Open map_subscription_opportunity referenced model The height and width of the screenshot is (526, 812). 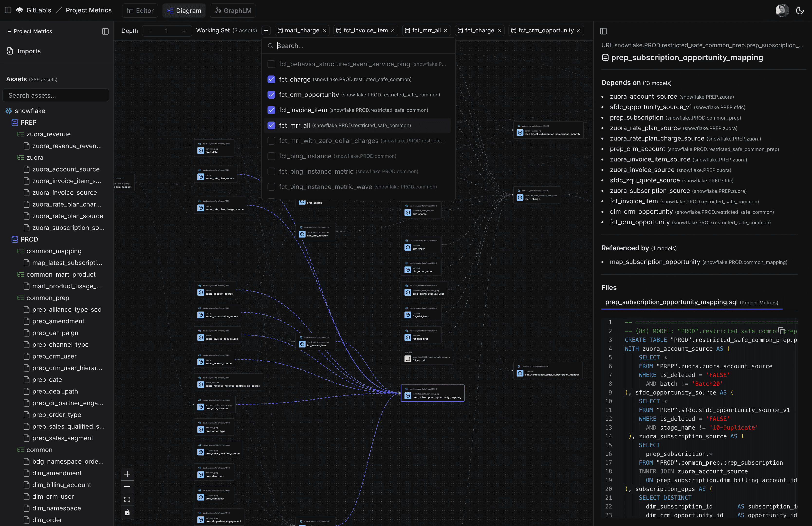click(x=655, y=262)
